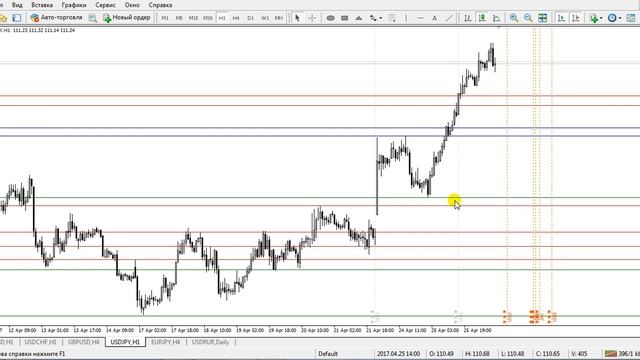
Task: Open the Окно menu
Action: point(132,5)
